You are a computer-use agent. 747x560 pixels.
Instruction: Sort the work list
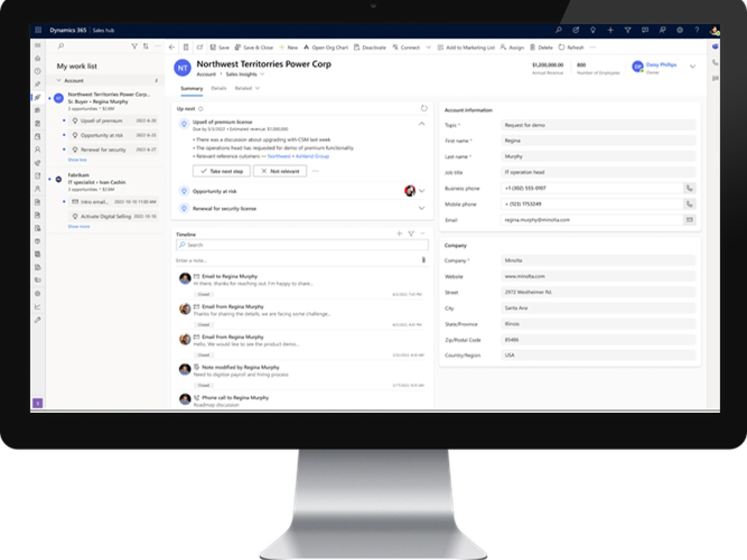pos(146,46)
